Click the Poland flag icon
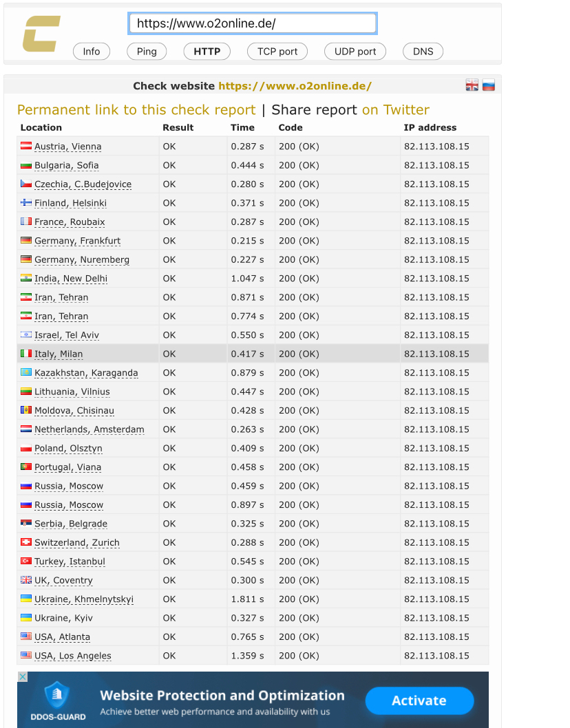The width and height of the screenshot is (570, 728). (26, 447)
